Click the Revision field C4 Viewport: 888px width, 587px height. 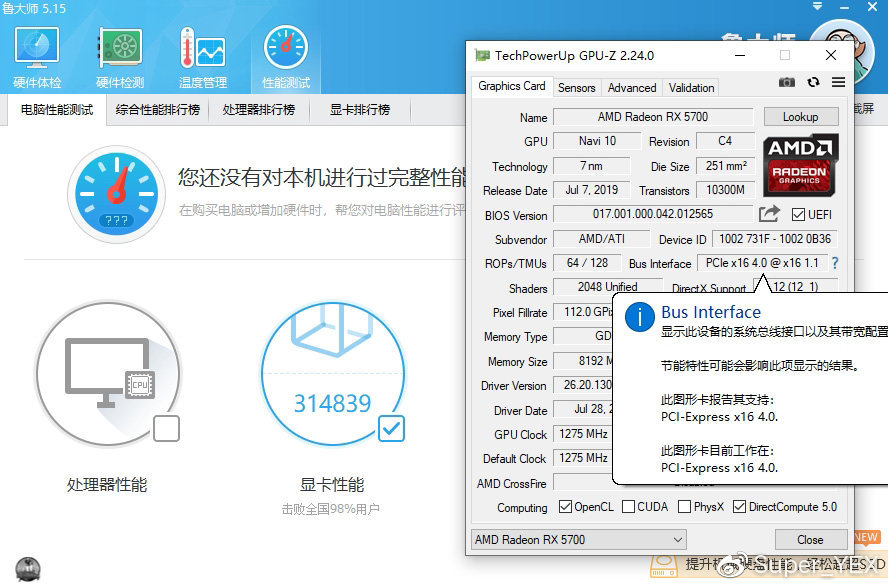(725, 141)
